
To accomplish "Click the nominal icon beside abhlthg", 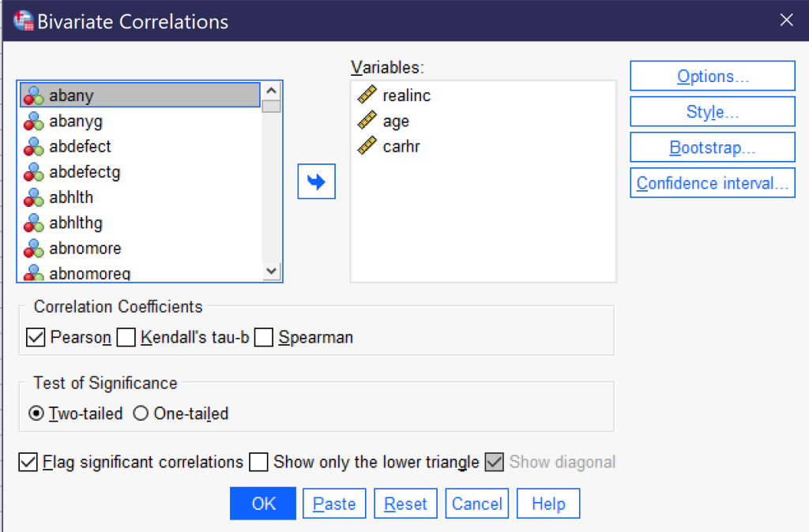I will coord(33,223).
